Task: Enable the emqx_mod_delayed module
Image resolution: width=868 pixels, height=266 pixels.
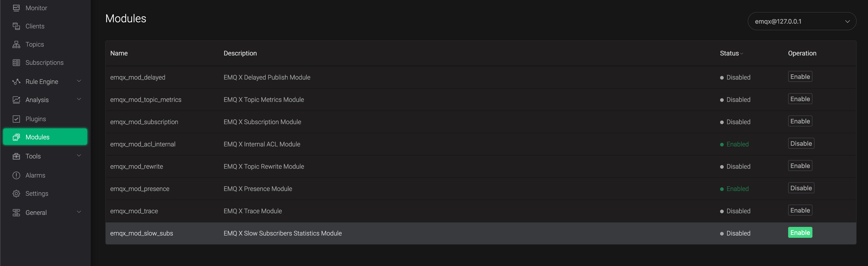Action: click(799, 77)
